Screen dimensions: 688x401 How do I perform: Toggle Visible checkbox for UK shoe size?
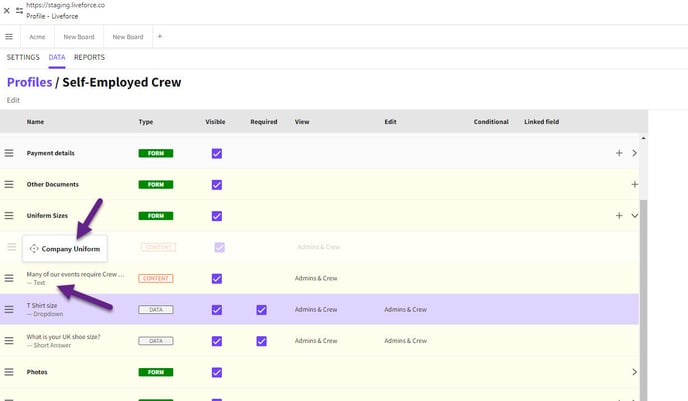coord(217,341)
